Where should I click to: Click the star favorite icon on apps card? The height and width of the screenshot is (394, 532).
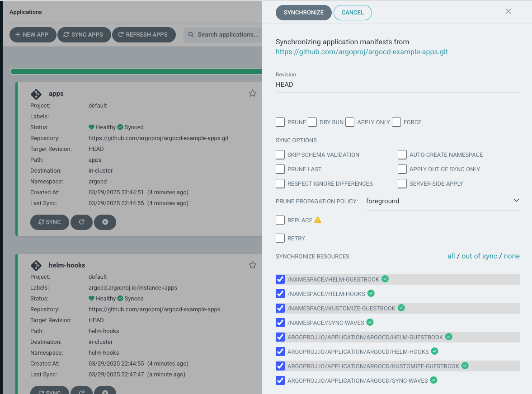(x=252, y=93)
